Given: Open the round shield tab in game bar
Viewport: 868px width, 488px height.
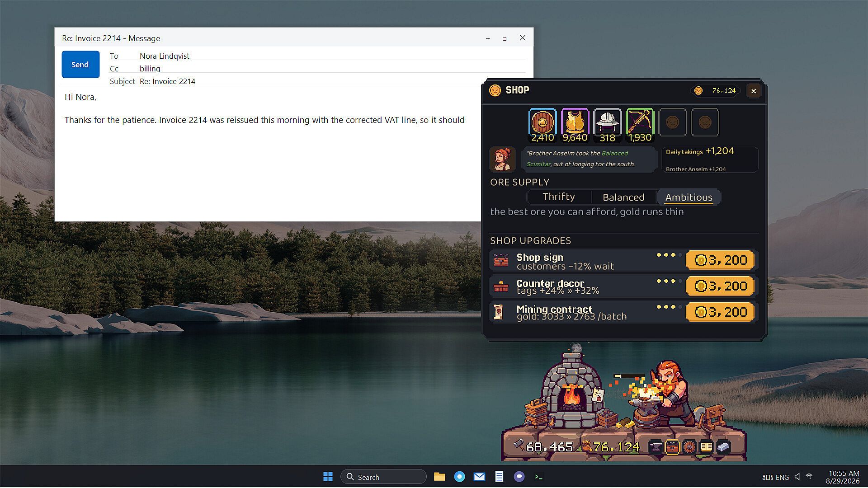Looking at the screenshot, I should click(x=689, y=447).
